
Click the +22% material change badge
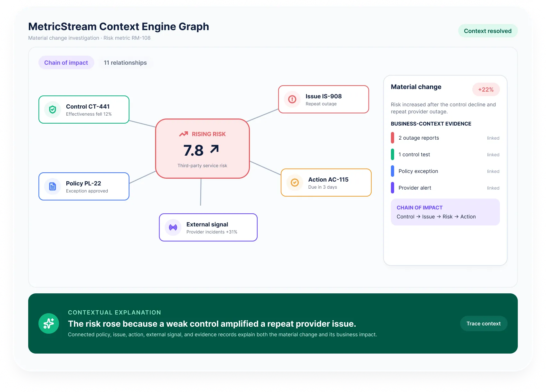coord(486,89)
